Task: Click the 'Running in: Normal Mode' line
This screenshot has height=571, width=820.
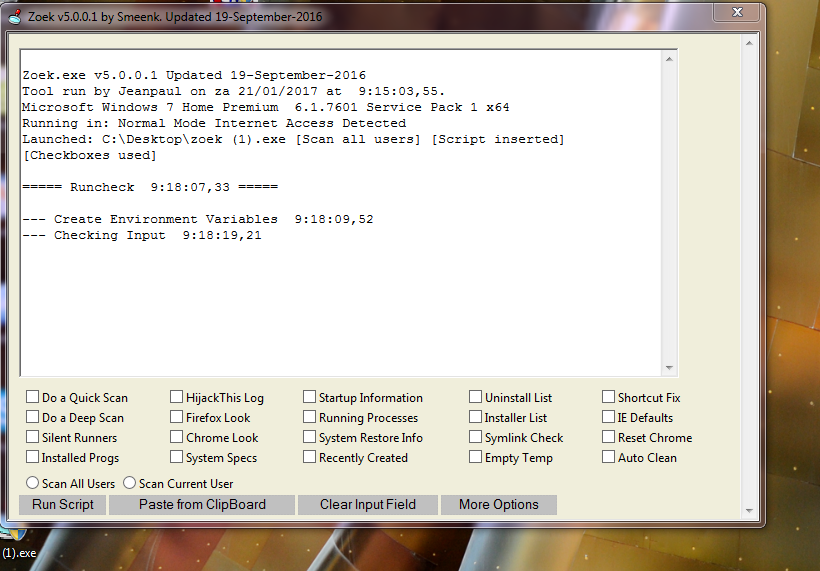Action: [214, 123]
